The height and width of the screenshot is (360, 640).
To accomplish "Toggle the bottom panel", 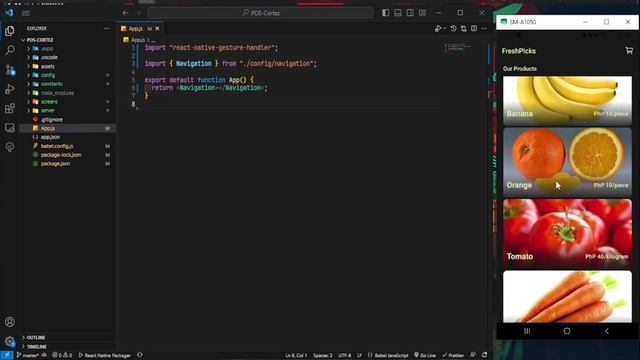I will (x=398, y=13).
